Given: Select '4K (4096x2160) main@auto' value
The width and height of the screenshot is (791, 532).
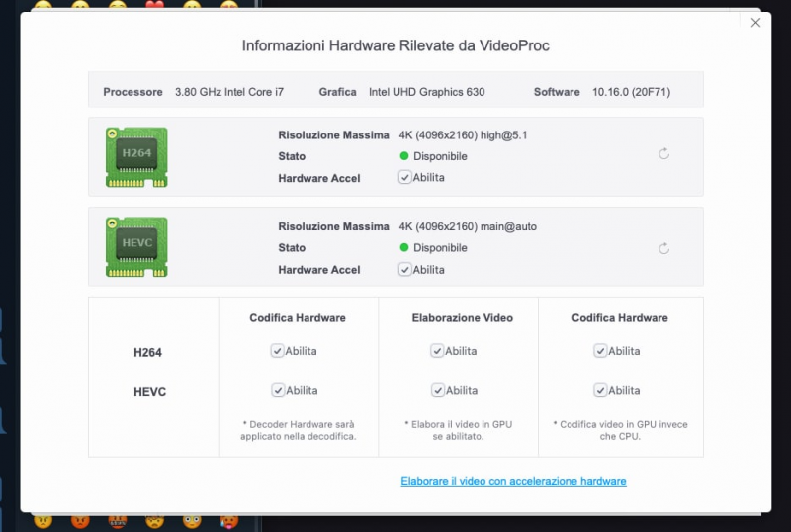Looking at the screenshot, I should tap(468, 226).
